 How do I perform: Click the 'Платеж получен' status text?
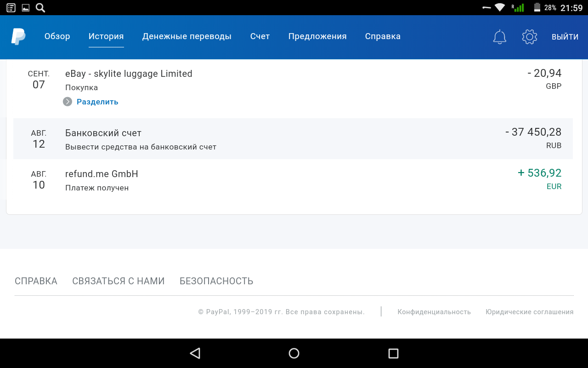click(x=97, y=188)
